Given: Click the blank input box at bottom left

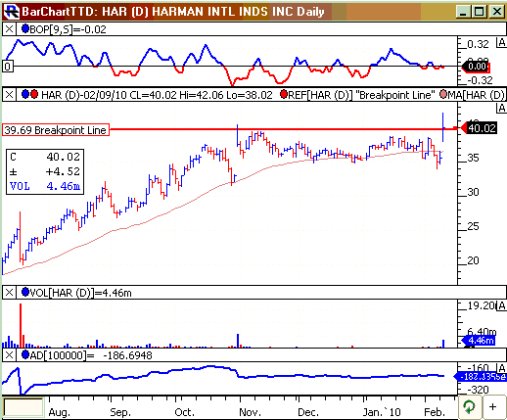Looking at the screenshot, I should [x=23, y=407].
